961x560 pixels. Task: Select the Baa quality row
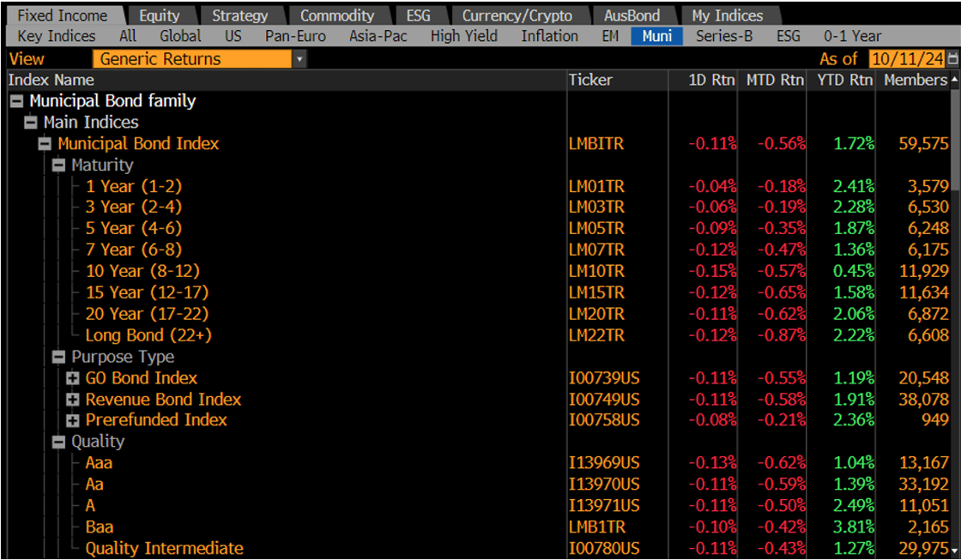pos(100,527)
